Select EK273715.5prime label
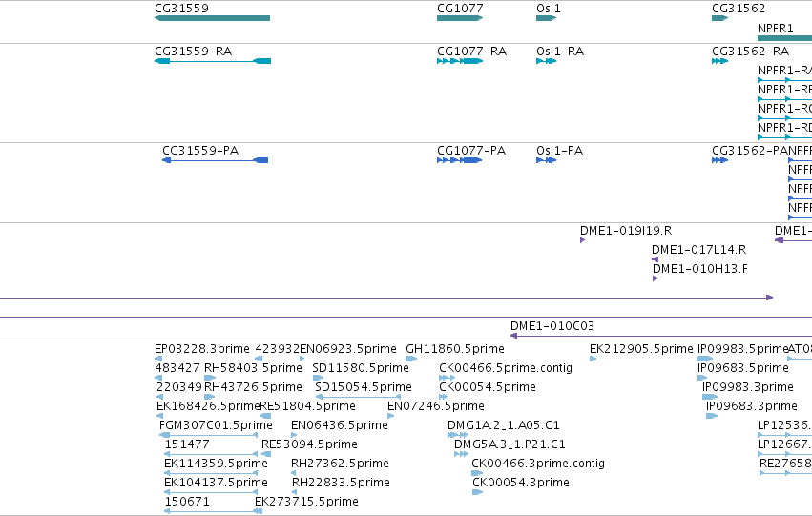 [306, 502]
